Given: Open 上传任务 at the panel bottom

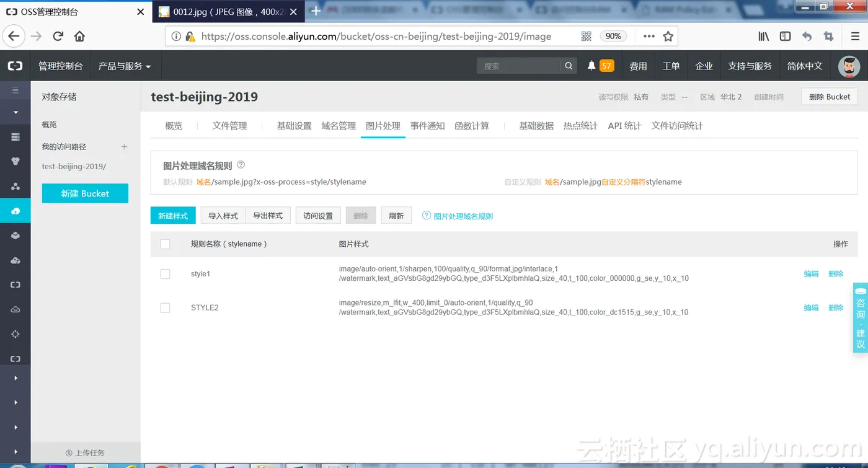Looking at the screenshot, I should click(86, 453).
